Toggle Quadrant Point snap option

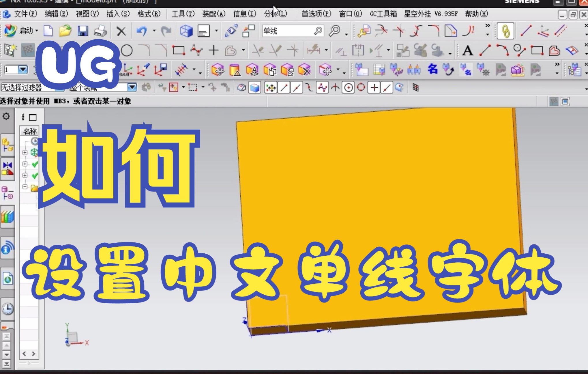[361, 87]
